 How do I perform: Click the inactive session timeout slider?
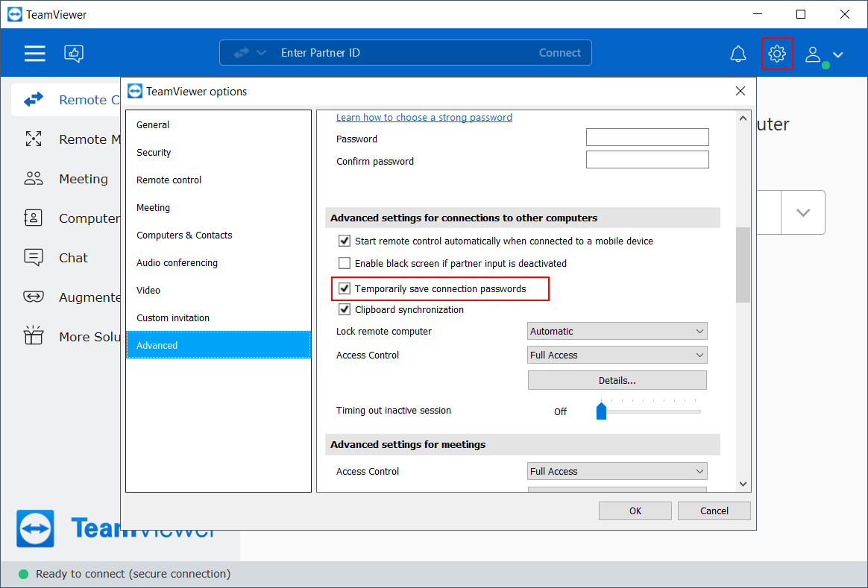[649, 411]
